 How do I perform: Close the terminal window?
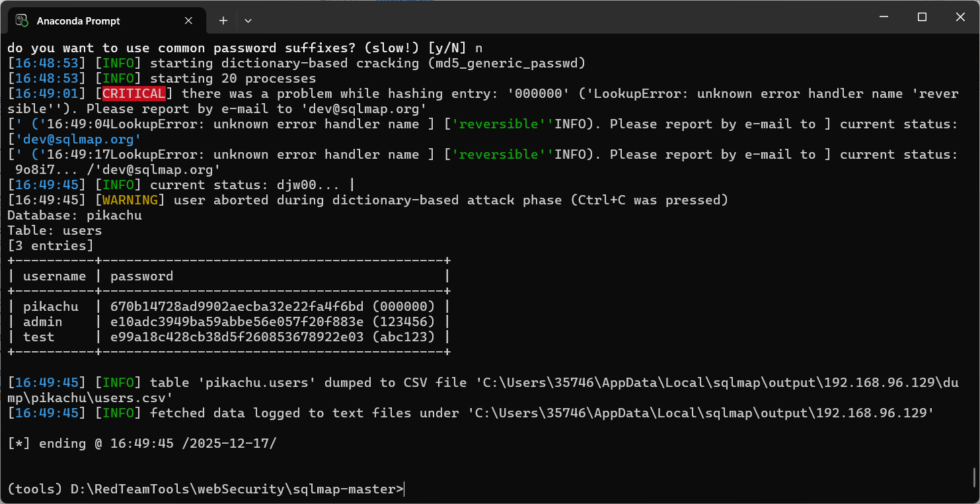pos(961,17)
